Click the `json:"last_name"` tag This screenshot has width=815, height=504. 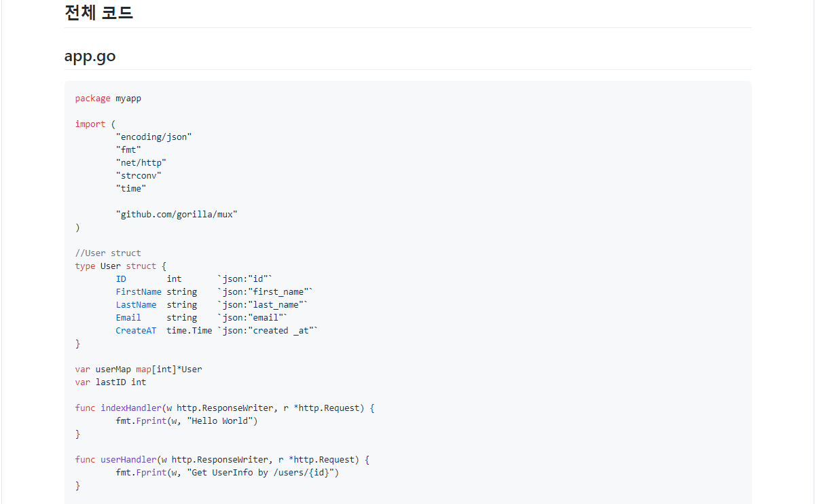[x=263, y=305]
